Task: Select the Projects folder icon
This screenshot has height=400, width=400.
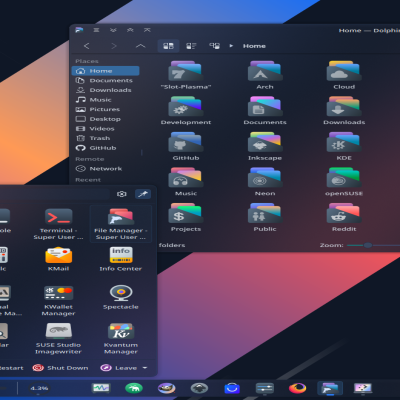Action: tap(186, 213)
